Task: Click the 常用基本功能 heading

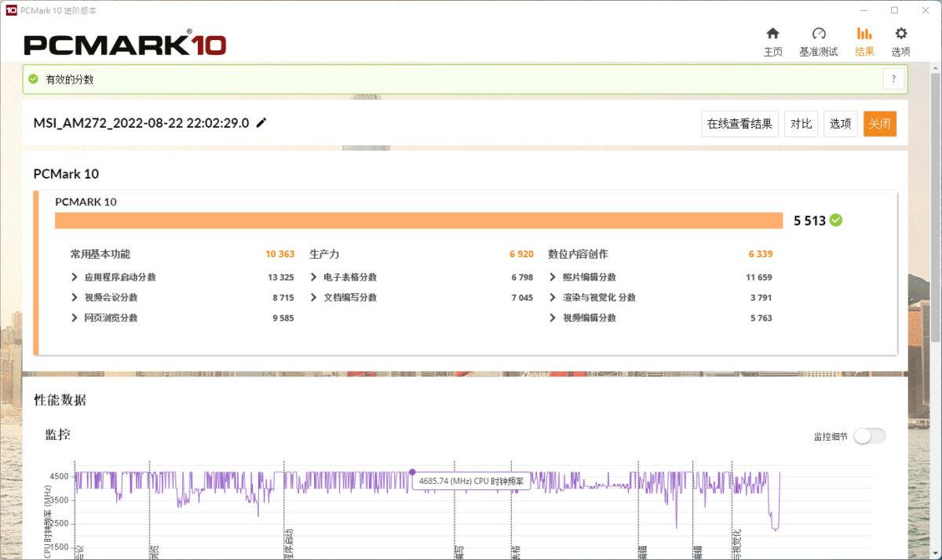Action: coord(100,254)
